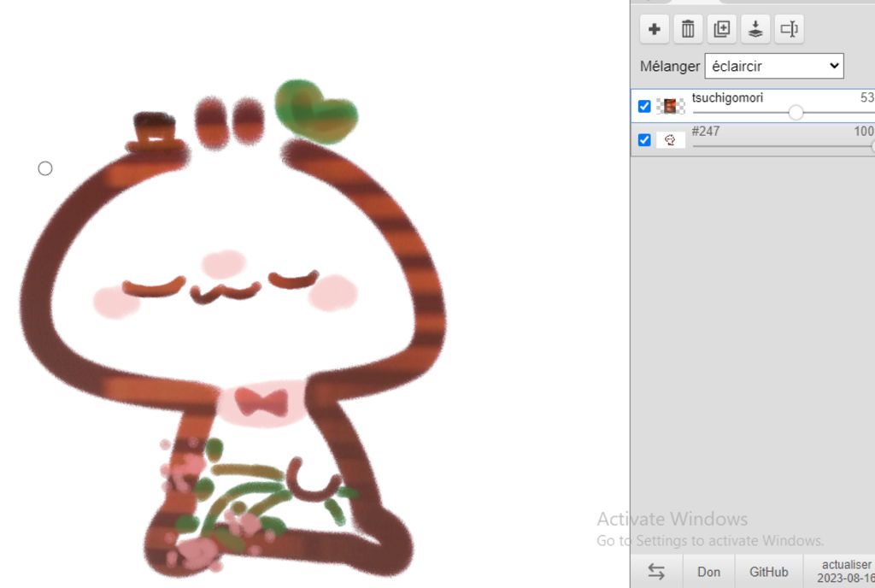This screenshot has height=588, width=875.
Task: Click the rename layer icon
Action: click(x=789, y=29)
